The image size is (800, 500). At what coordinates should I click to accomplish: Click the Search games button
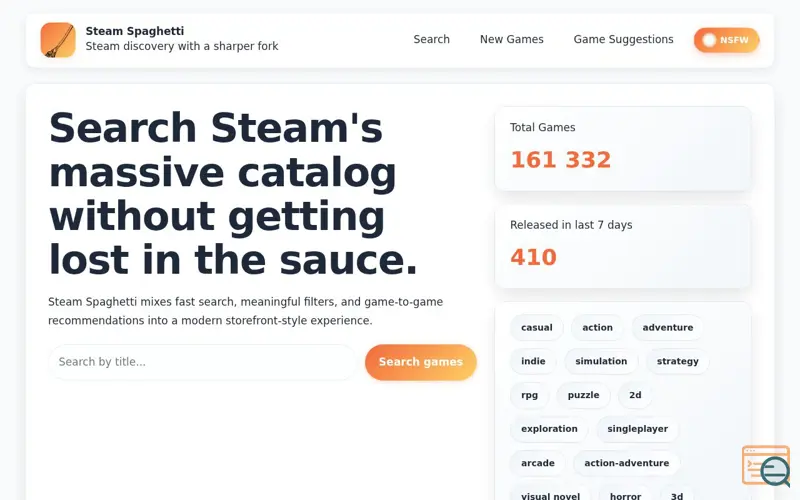(x=420, y=362)
